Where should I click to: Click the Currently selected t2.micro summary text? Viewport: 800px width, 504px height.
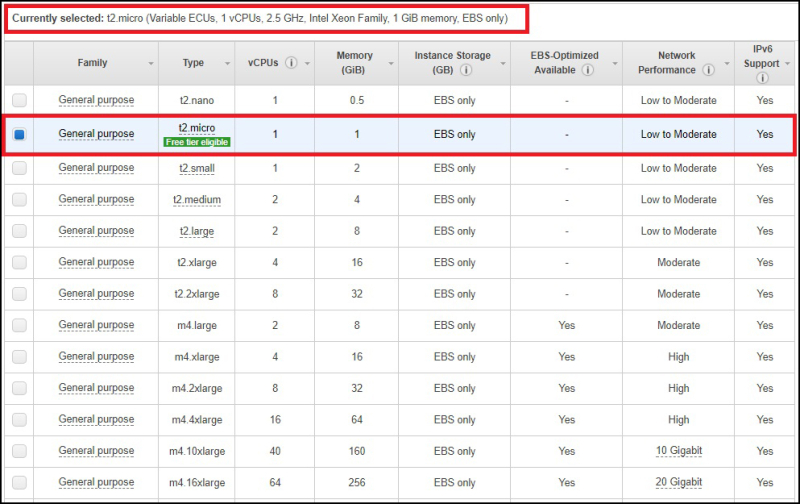pos(260,18)
